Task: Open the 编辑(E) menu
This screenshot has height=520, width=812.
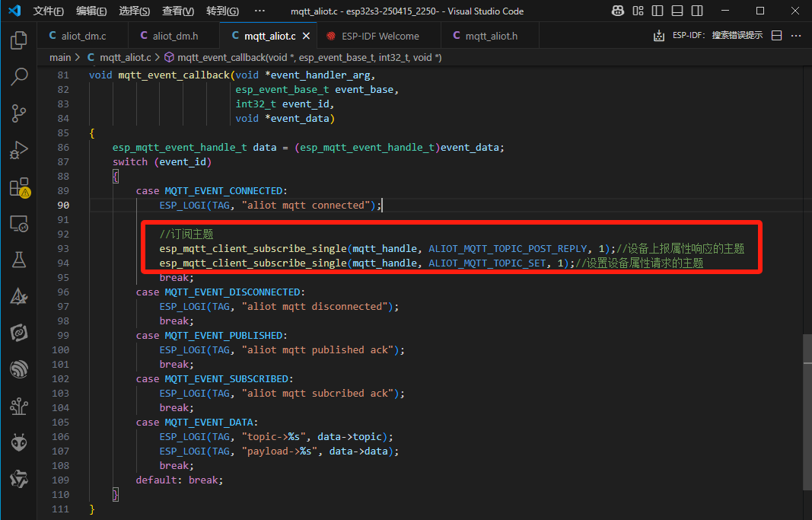Action: point(91,11)
